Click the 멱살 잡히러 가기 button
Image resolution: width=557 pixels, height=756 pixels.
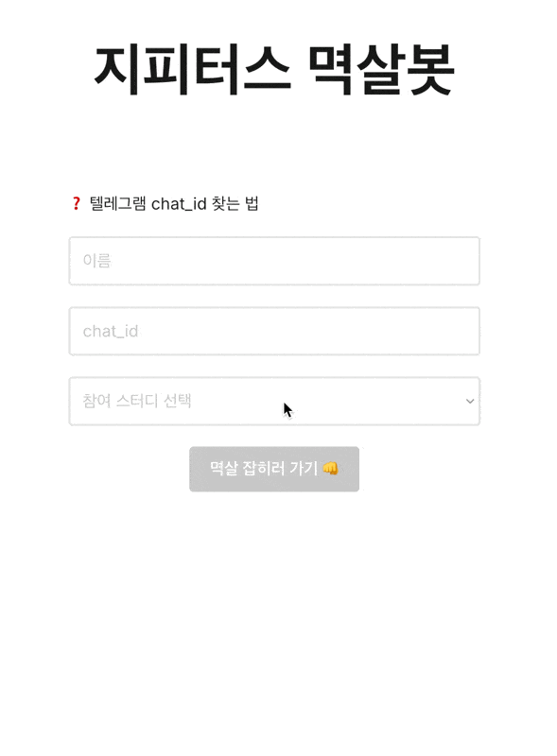click(274, 469)
